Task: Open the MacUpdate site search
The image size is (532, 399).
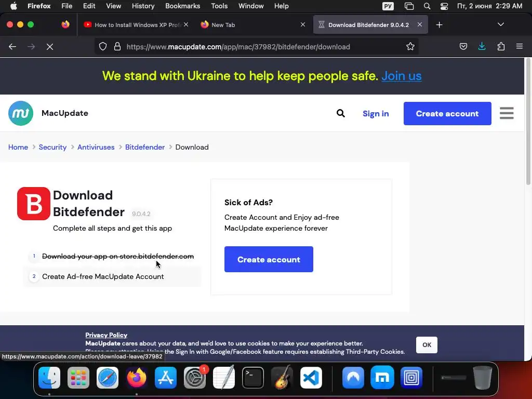Action: 341,113
